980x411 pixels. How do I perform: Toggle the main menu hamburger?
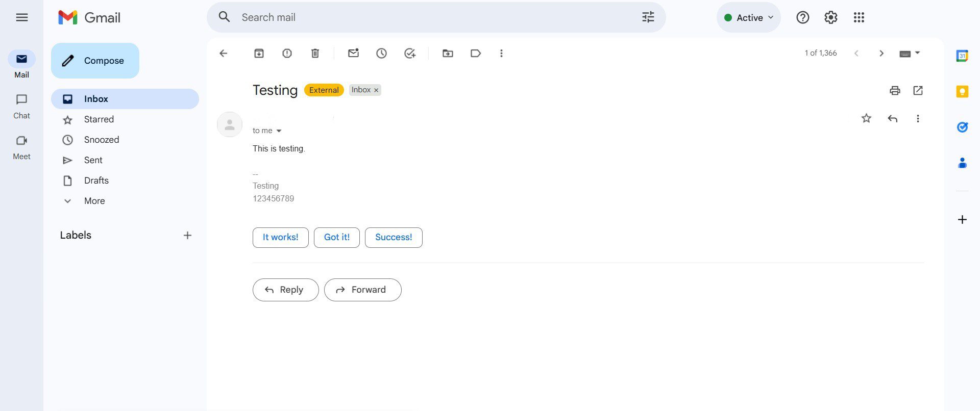21,17
